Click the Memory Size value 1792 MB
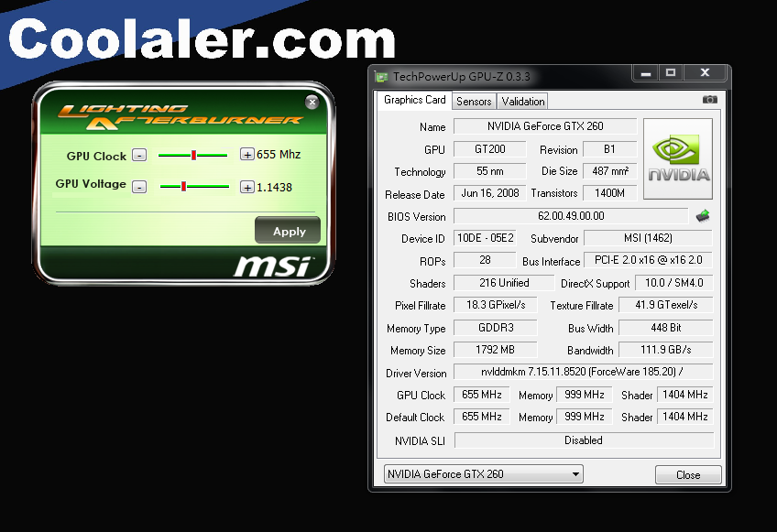 click(495, 350)
